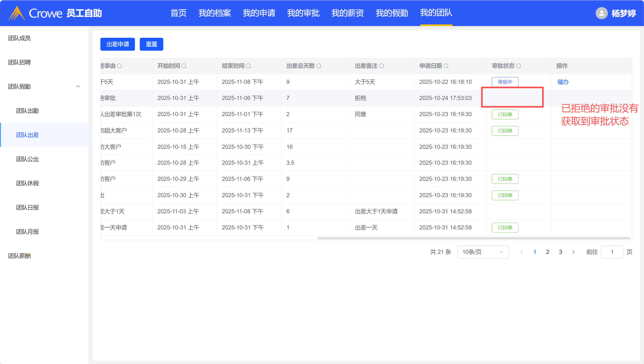Viewport: 644px width, 364px height.
Task: Open 我的审批 in top navigation
Action: (x=303, y=13)
